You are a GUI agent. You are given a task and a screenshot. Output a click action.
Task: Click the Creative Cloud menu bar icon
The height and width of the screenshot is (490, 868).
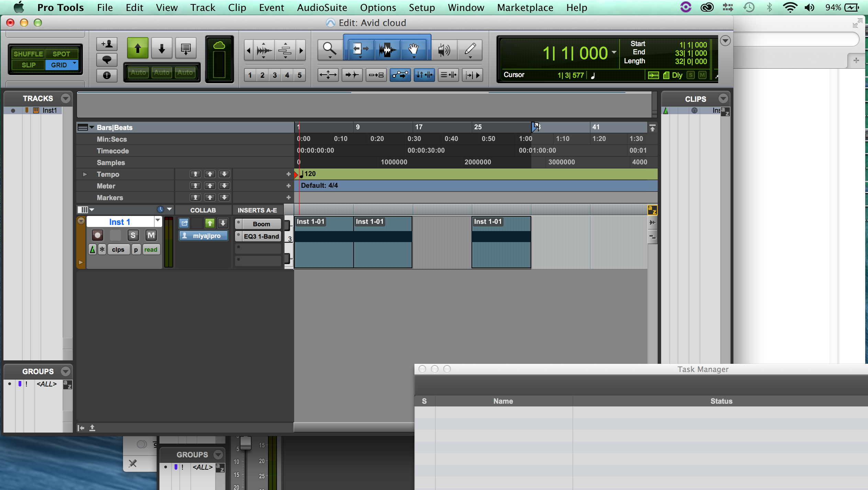click(707, 7)
